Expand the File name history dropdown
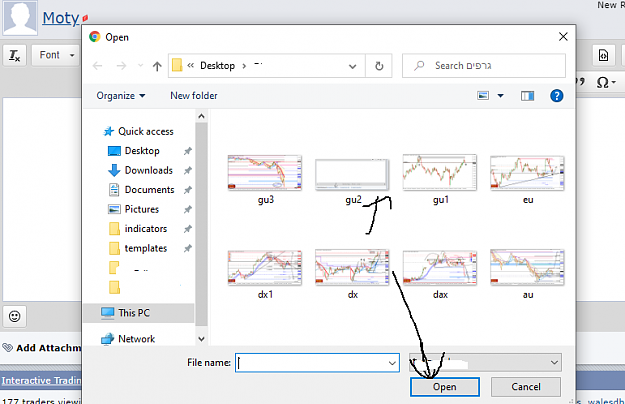This screenshot has height=404, width=625. click(x=392, y=363)
